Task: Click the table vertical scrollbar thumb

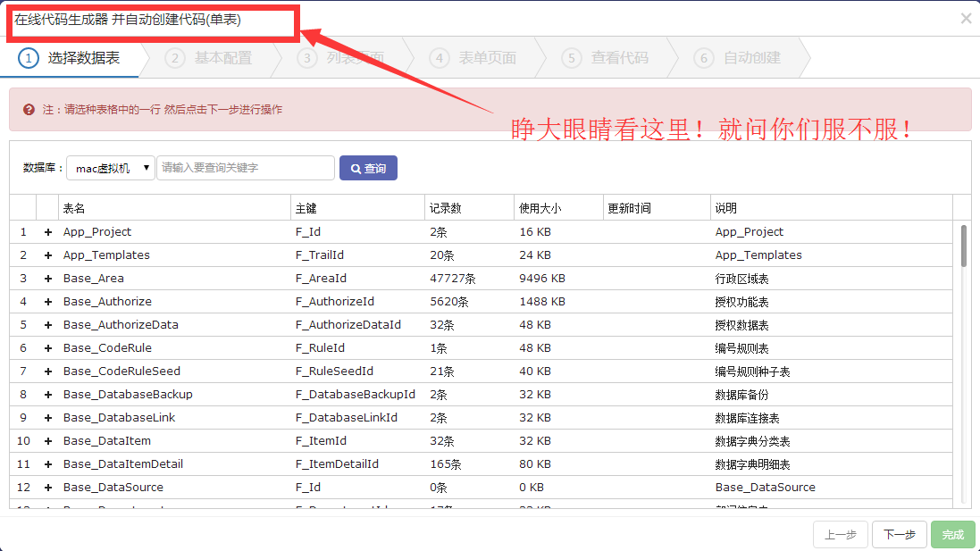Action: pos(963,246)
